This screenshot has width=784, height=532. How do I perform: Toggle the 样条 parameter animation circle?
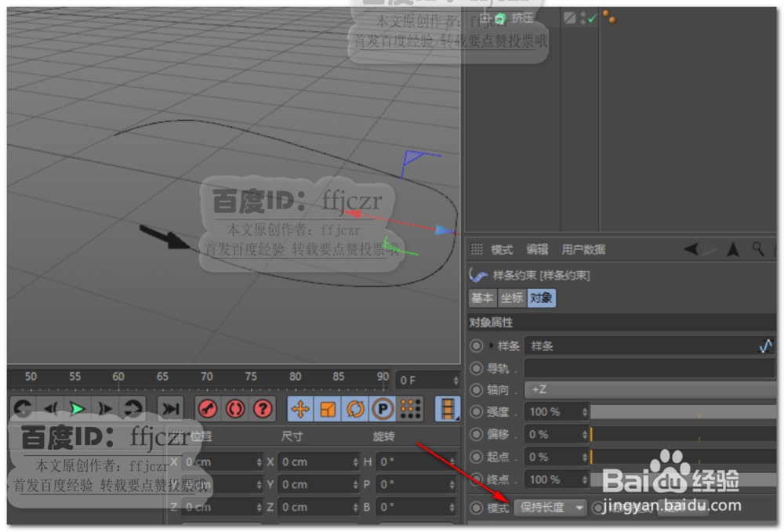pyautogui.click(x=477, y=346)
